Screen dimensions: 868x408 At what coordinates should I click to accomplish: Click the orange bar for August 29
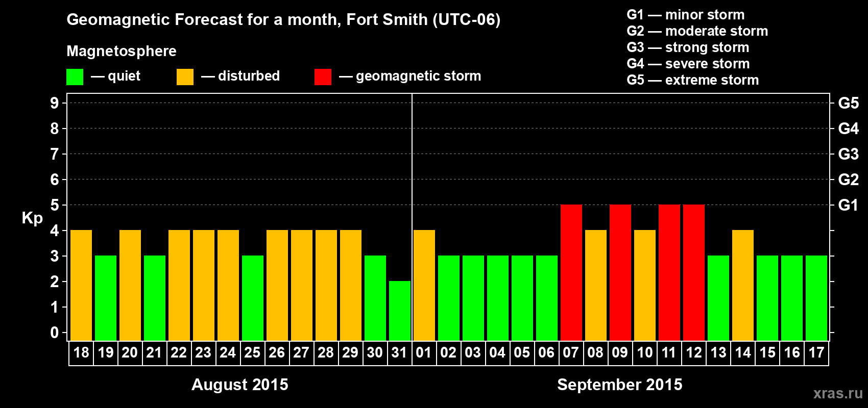pos(351,286)
